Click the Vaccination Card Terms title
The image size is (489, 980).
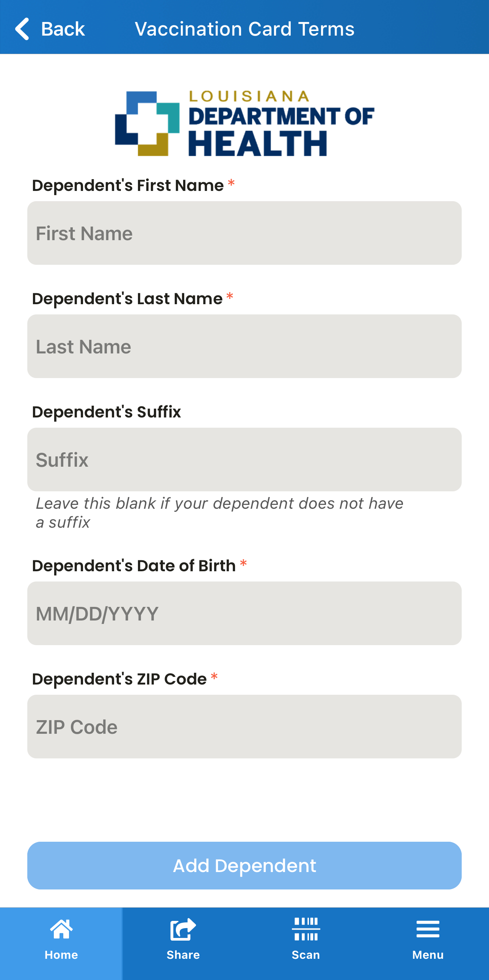pyautogui.click(x=245, y=29)
